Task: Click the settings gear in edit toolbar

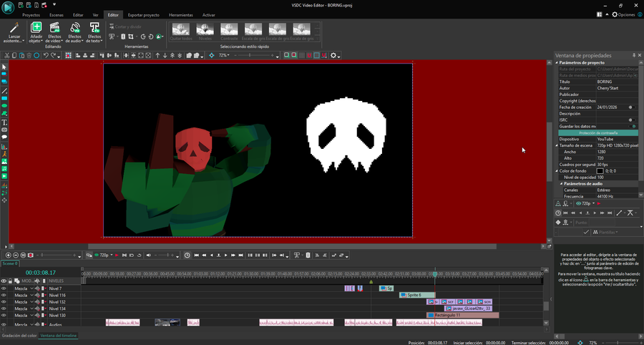Action: coord(333,55)
